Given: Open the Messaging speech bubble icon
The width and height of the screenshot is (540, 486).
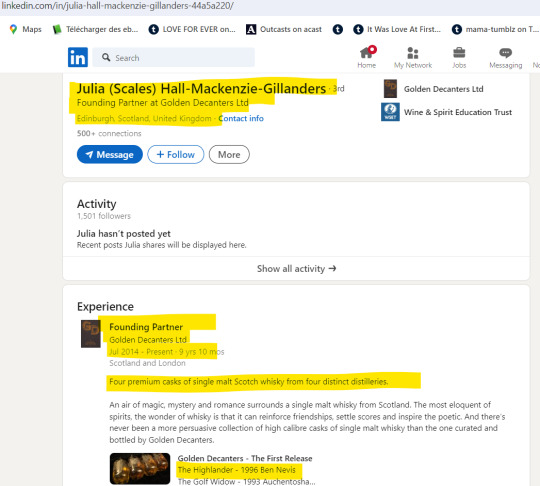Looking at the screenshot, I should point(506,57).
